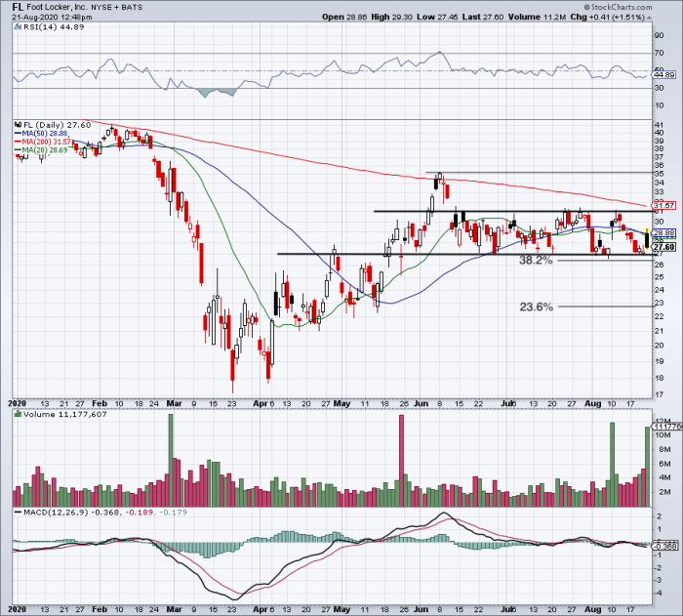The image size is (683, 616).
Task: Select the High 29.30 value in header
Action: (391, 17)
